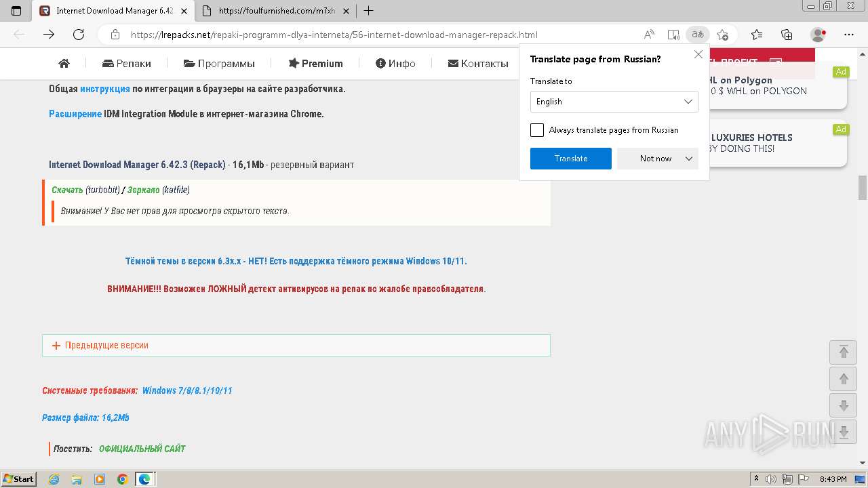
Task: Click the page-up arrow button
Action: [844, 379]
